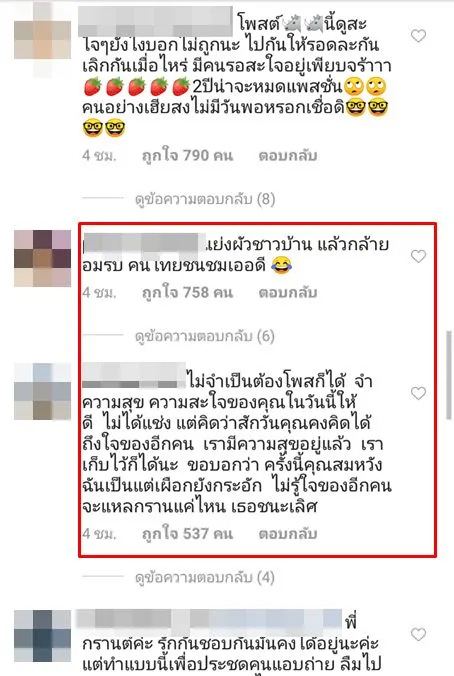The width and height of the screenshot is (454, 676).
Task: Open likes list showing 790 people
Action: [188, 156]
